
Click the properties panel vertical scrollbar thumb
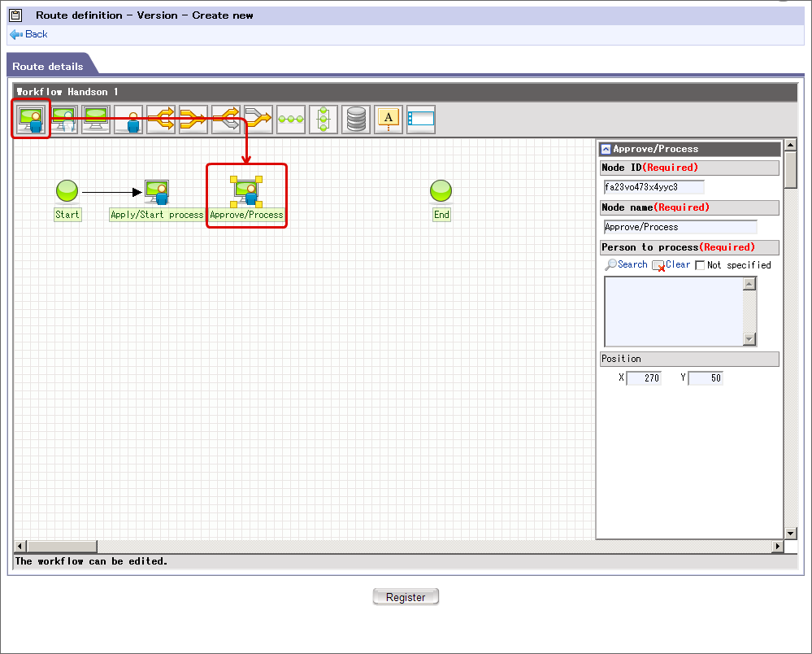pos(790,169)
